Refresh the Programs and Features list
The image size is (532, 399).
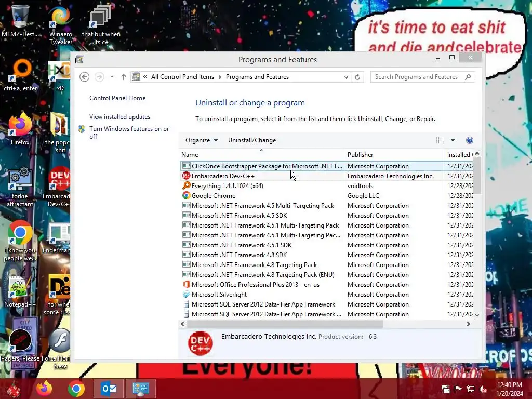coord(357,77)
